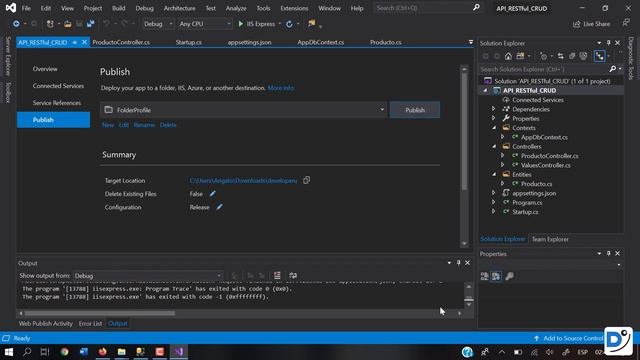Open the Error List tab
The width and height of the screenshot is (640, 360).
point(90,323)
